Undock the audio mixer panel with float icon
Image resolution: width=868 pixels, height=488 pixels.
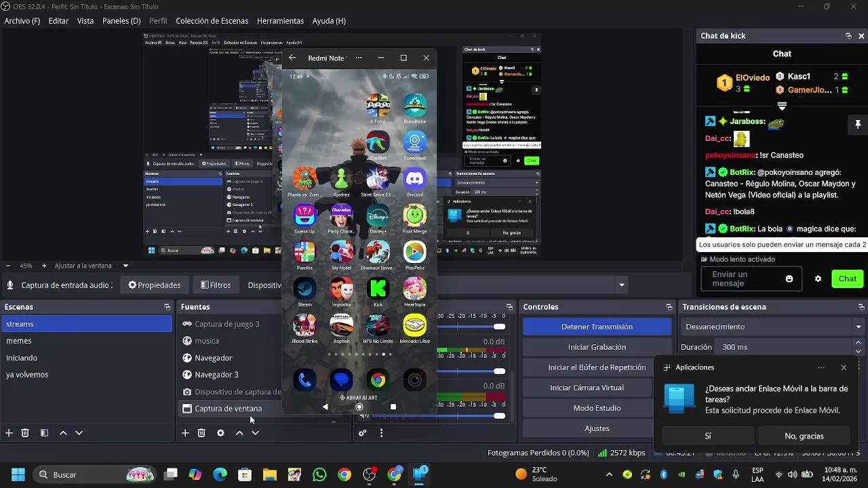tap(509, 307)
